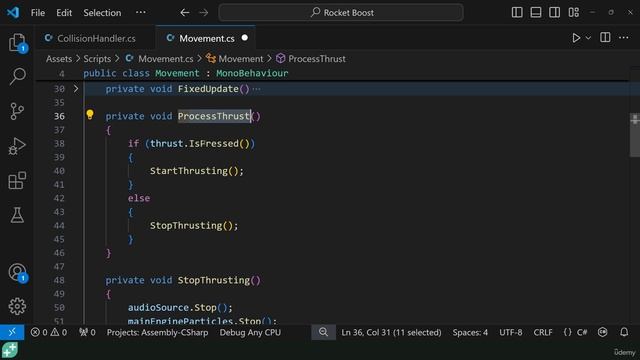Go back with the left arrow
Screen dimensions: 640x360
pyautogui.click(x=184, y=13)
